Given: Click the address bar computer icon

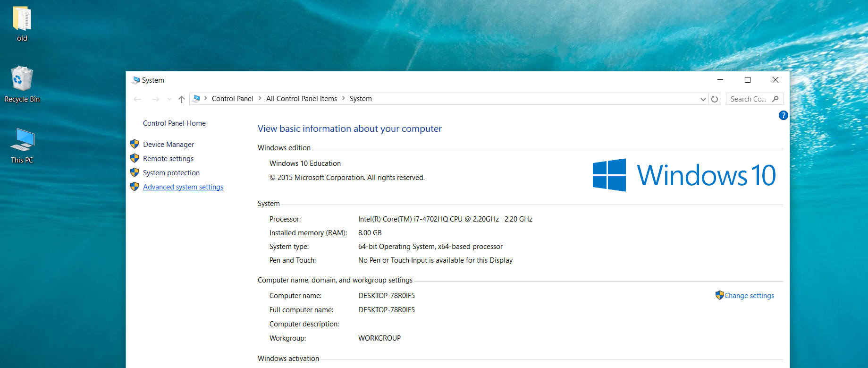Looking at the screenshot, I should (197, 98).
